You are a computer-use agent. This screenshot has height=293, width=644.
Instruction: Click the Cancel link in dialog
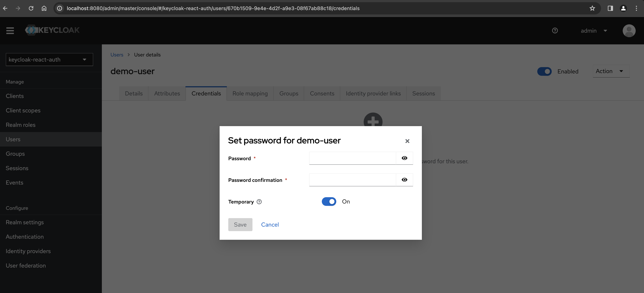(270, 225)
